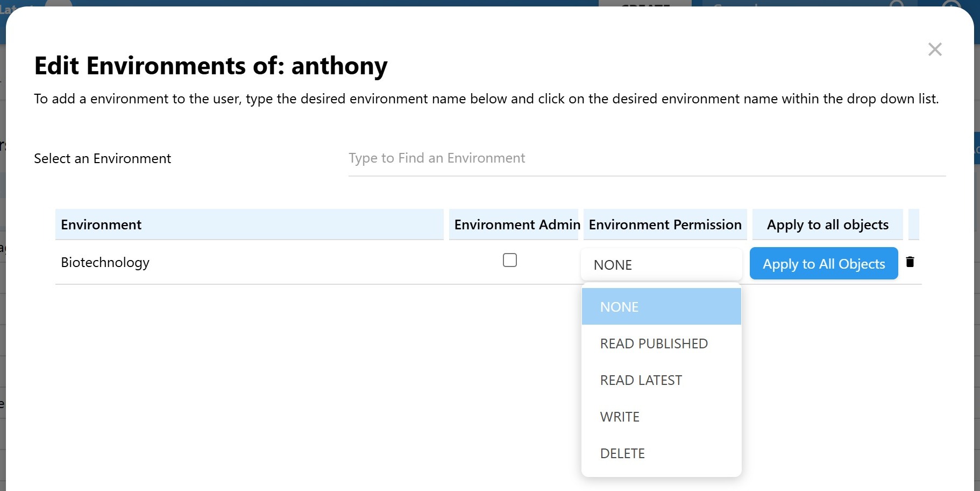The image size is (980, 491).
Task: Click the Select an Environment label
Action: 102,159
